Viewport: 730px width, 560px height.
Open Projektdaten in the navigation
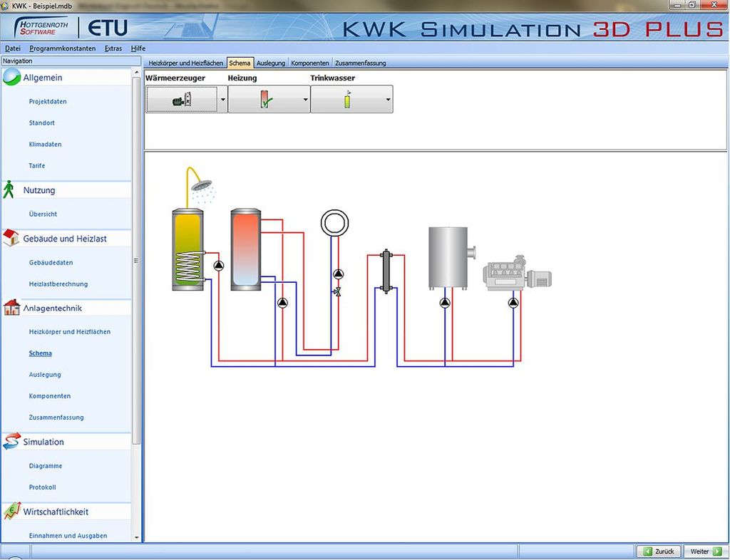coord(48,101)
